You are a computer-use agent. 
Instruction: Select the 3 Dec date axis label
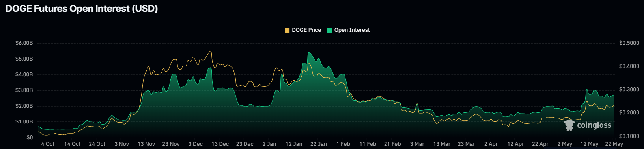tap(195, 144)
